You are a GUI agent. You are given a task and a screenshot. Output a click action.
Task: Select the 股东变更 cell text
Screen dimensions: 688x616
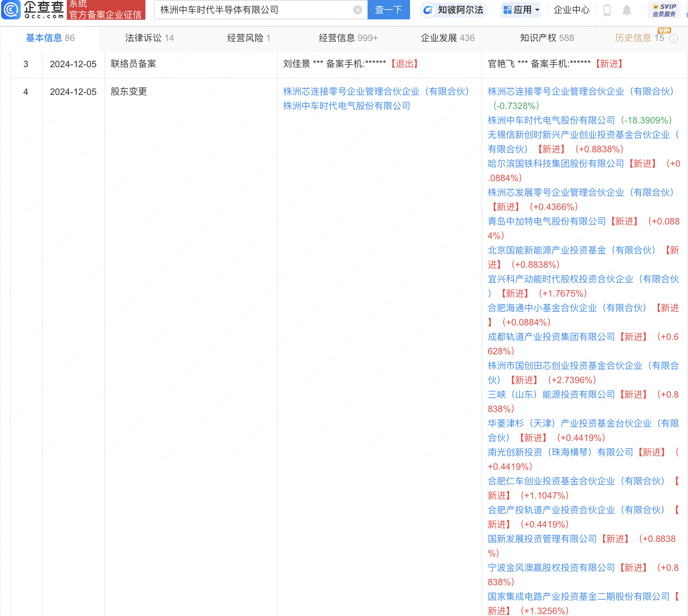point(129,92)
